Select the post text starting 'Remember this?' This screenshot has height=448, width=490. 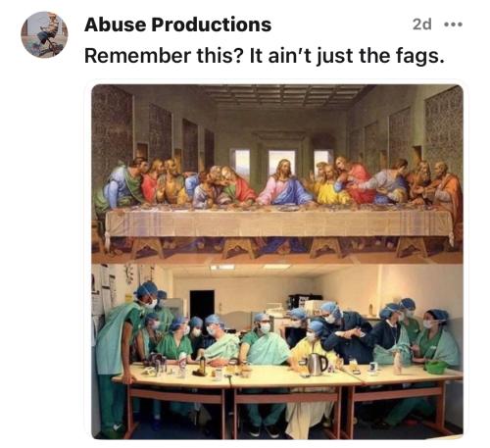pyautogui.click(x=265, y=56)
